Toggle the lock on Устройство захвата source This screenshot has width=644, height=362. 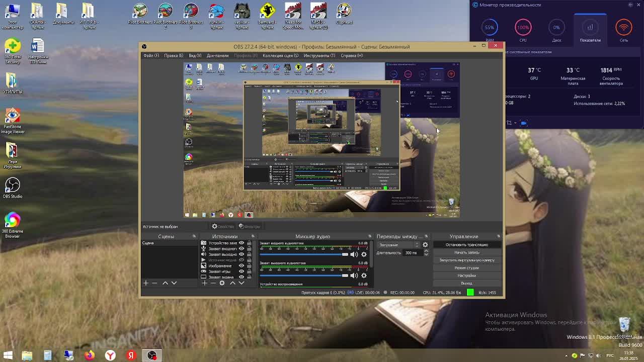(x=249, y=243)
